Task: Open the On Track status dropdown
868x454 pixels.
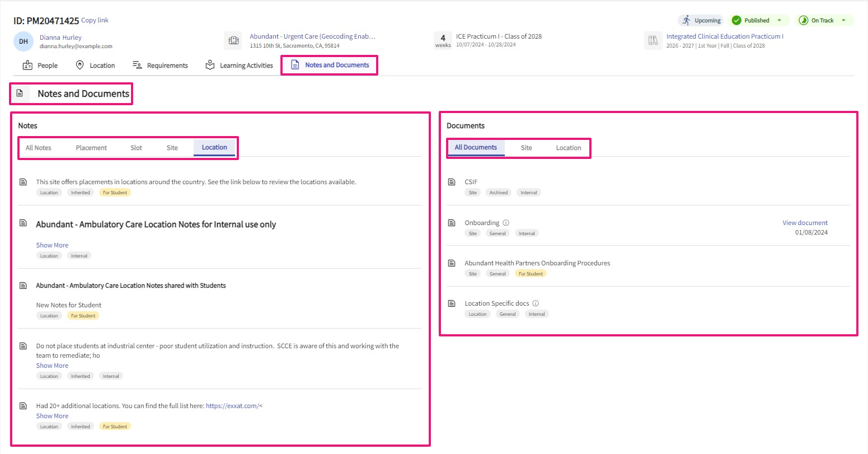Action: tap(843, 21)
